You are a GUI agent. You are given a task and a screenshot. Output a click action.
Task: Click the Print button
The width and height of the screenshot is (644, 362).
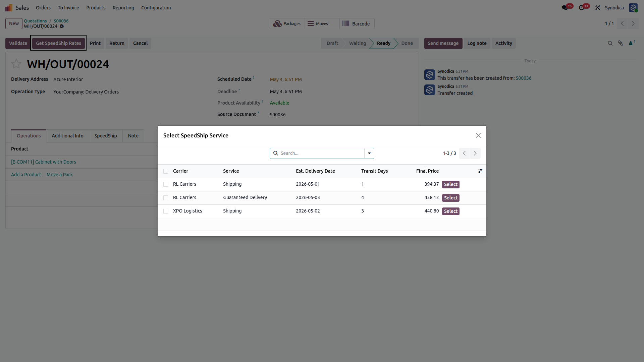[95, 43]
